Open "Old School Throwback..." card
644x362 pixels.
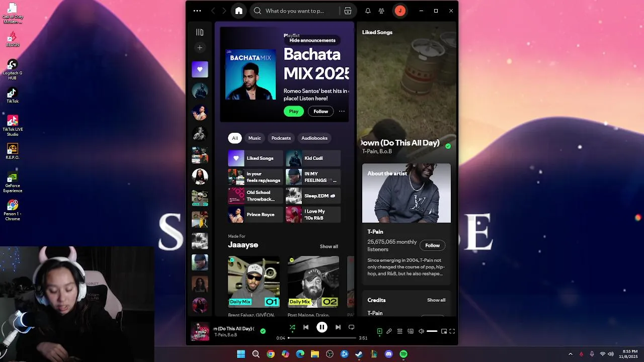coord(256,196)
